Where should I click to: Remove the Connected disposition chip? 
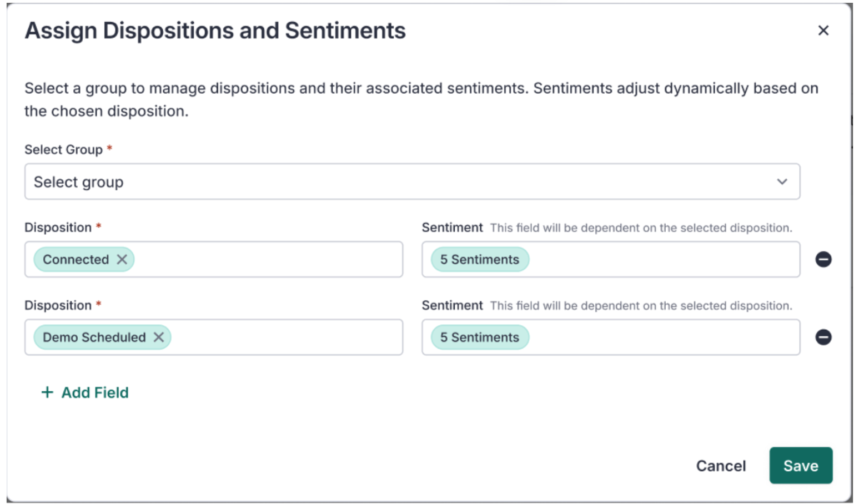122,259
